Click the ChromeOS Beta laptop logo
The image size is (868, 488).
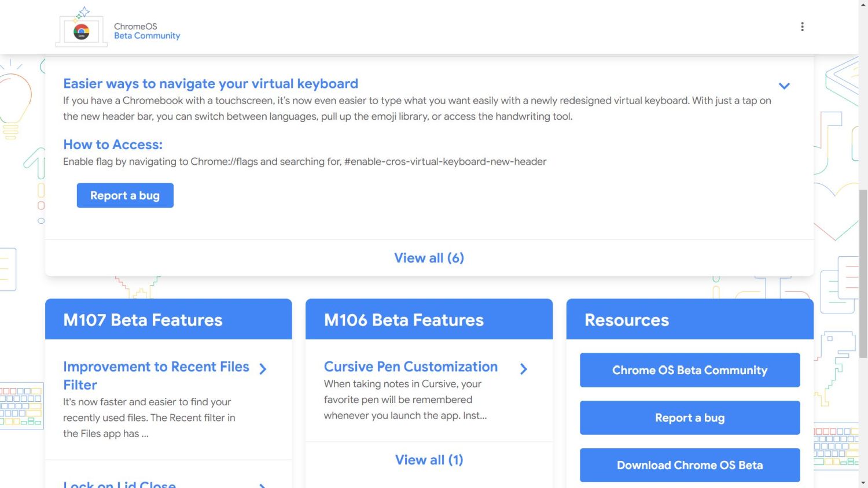82,28
